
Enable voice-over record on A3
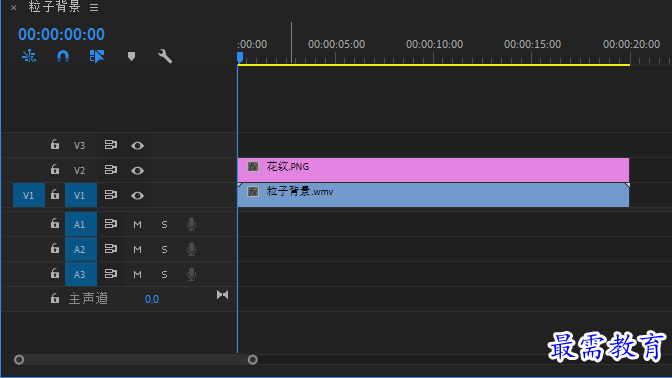(x=192, y=274)
